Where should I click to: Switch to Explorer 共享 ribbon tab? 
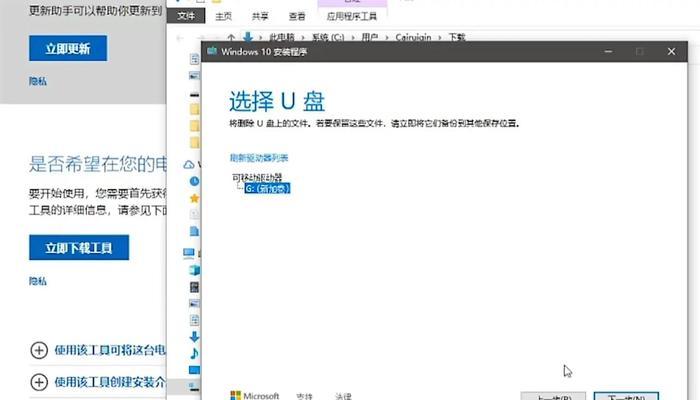click(x=260, y=17)
